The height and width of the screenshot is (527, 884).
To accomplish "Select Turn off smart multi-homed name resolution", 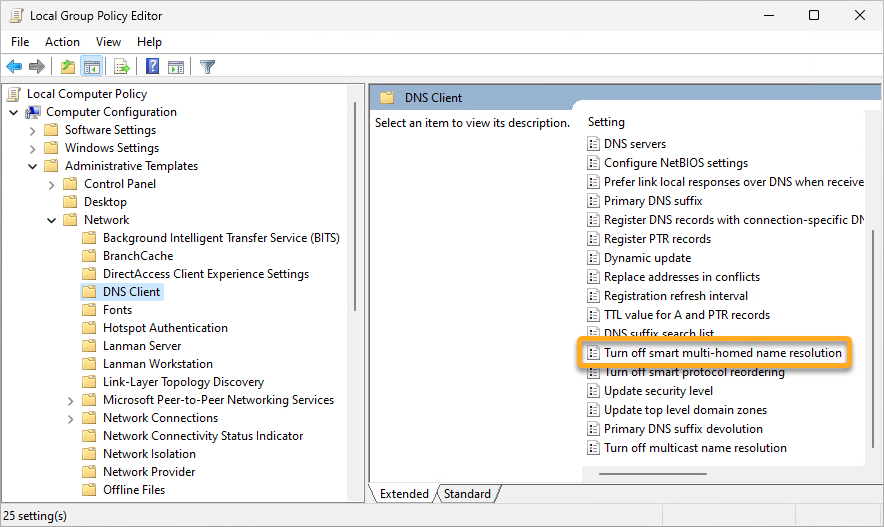I will [x=722, y=353].
